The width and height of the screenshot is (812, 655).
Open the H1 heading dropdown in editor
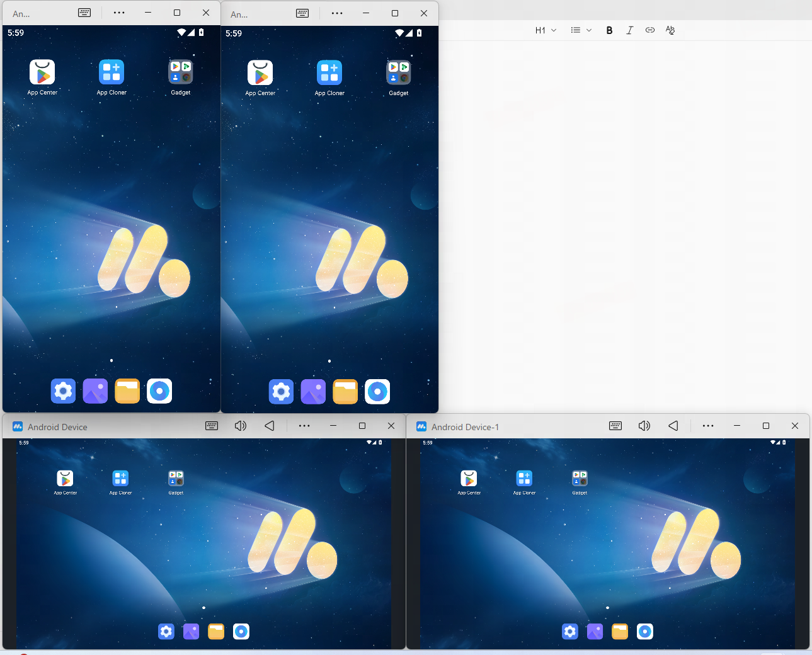pos(546,30)
